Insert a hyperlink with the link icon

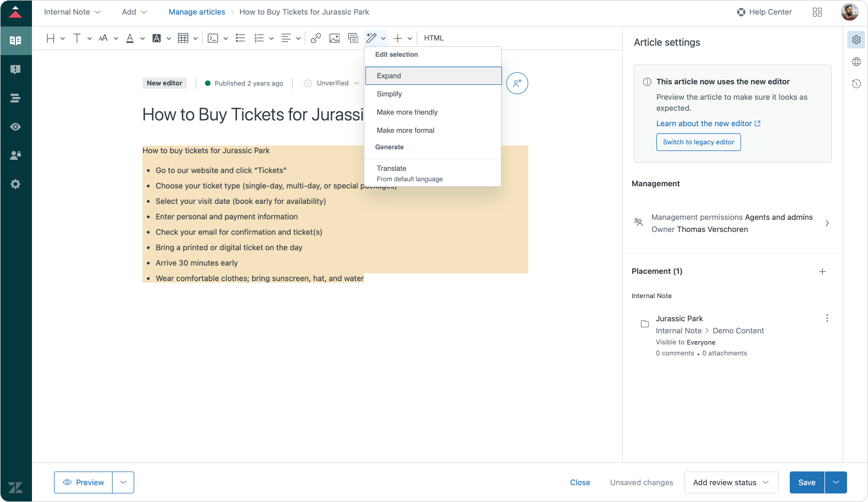316,38
